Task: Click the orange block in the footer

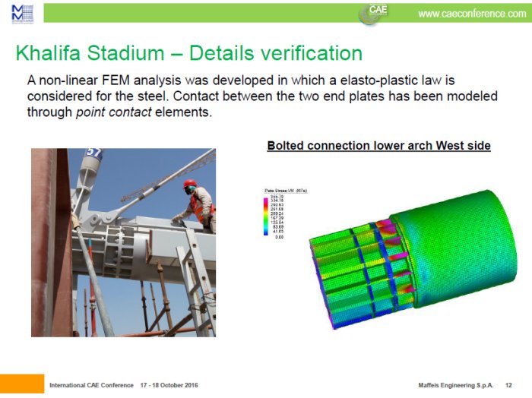Action: [22, 383]
